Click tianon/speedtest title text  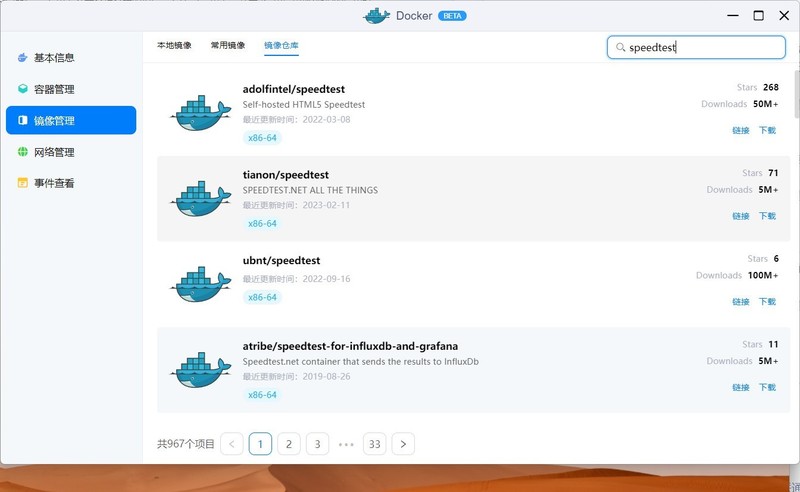pos(286,175)
